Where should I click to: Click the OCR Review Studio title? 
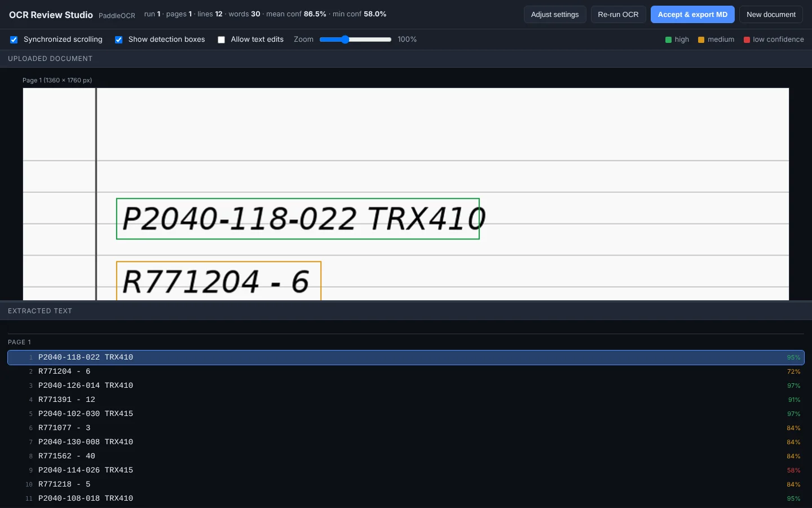point(51,15)
